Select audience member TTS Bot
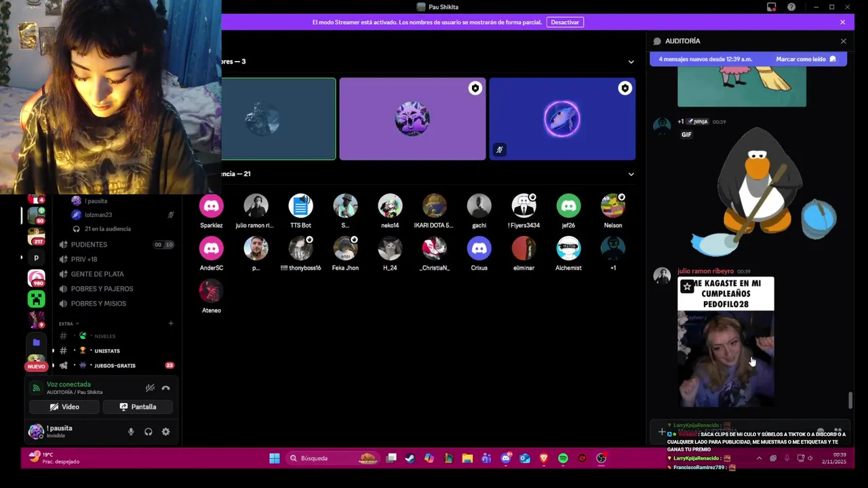The image size is (868, 488). pyautogui.click(x=300, y=211)
